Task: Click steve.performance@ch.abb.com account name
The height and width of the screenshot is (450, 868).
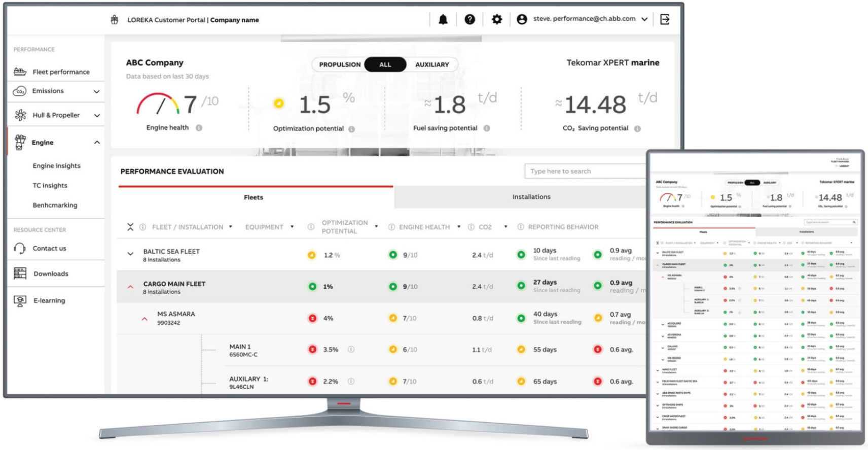Action: (584, 19)
